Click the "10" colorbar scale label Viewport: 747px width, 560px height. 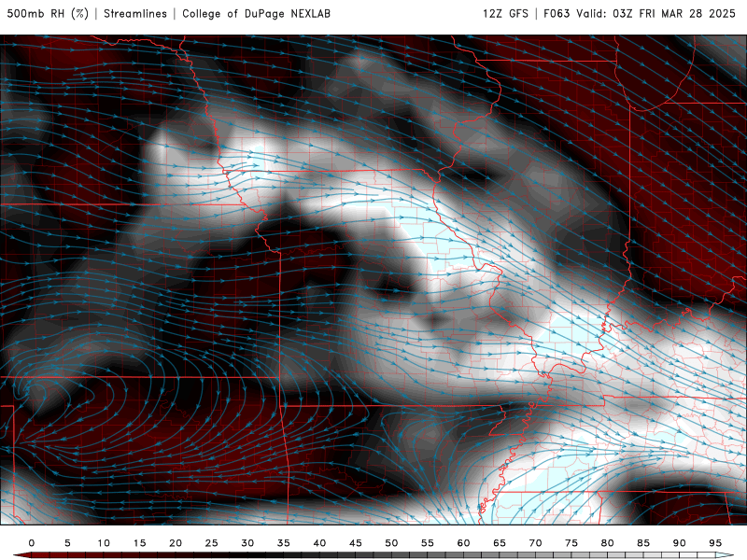[104, 543]
